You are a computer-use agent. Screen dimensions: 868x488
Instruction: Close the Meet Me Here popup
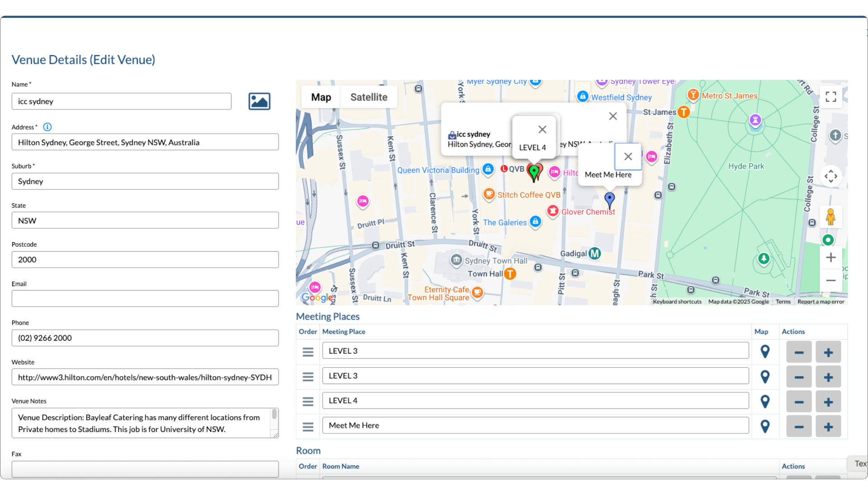tap(628, 157)
